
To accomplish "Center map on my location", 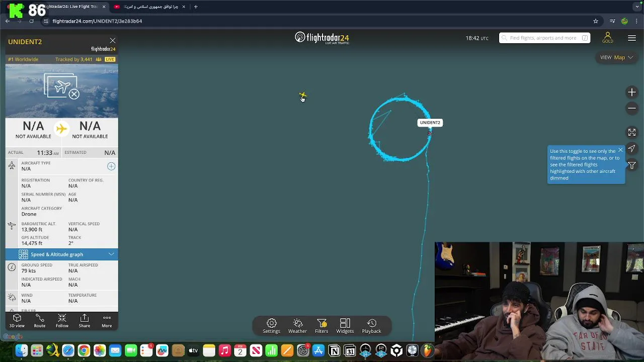I will (x=632, y=149).
